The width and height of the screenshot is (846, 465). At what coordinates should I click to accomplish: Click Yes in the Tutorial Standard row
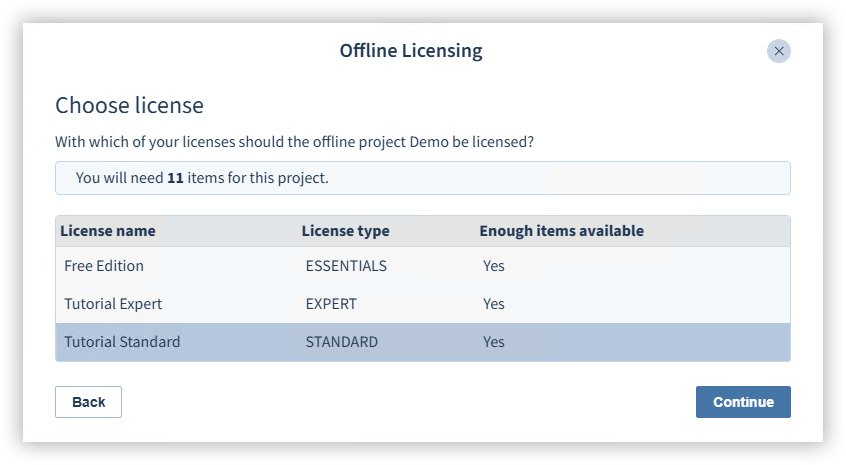[494, 342]
